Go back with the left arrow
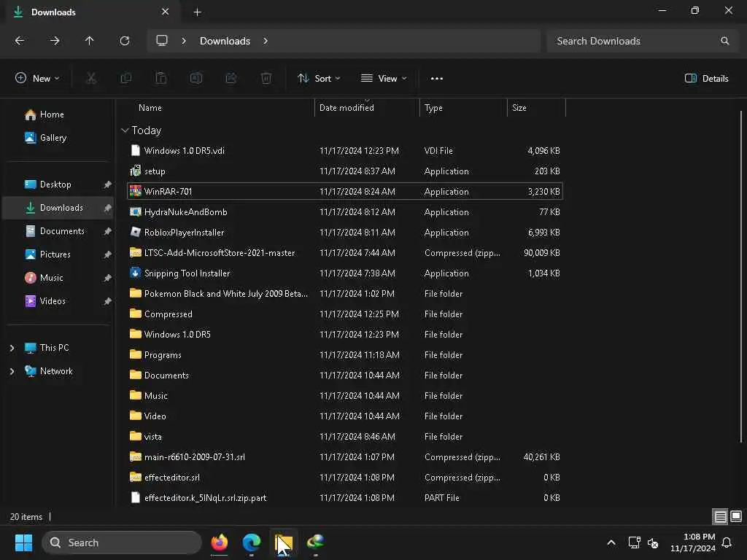This screenshot has height=560, width=747. (20, 41)
